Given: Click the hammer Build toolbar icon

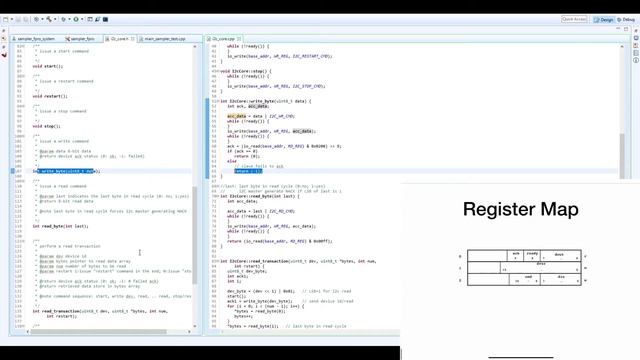Looking at the screenshot, I should (49, 19).
